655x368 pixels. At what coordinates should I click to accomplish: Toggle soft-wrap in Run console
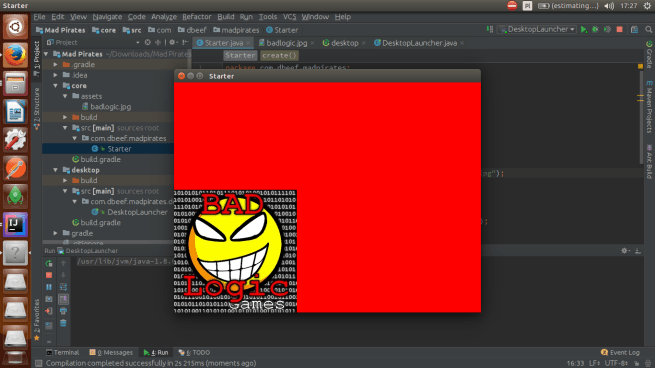(x=63, y=287)
